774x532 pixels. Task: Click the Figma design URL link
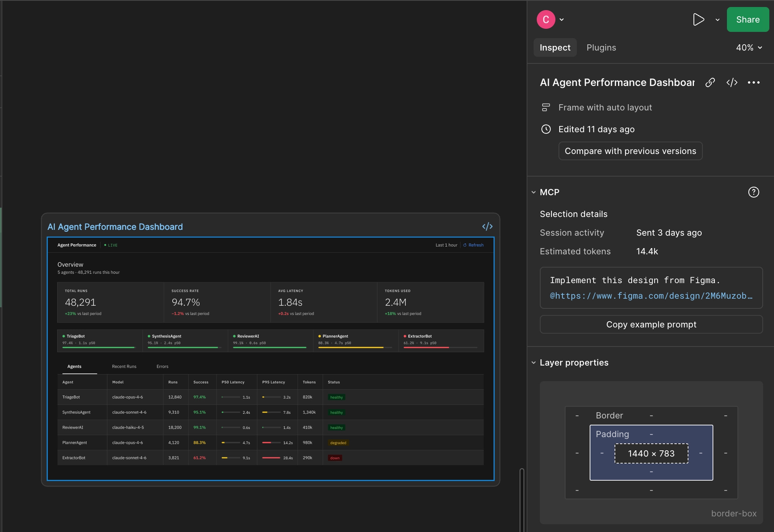[x=651, y=296]
